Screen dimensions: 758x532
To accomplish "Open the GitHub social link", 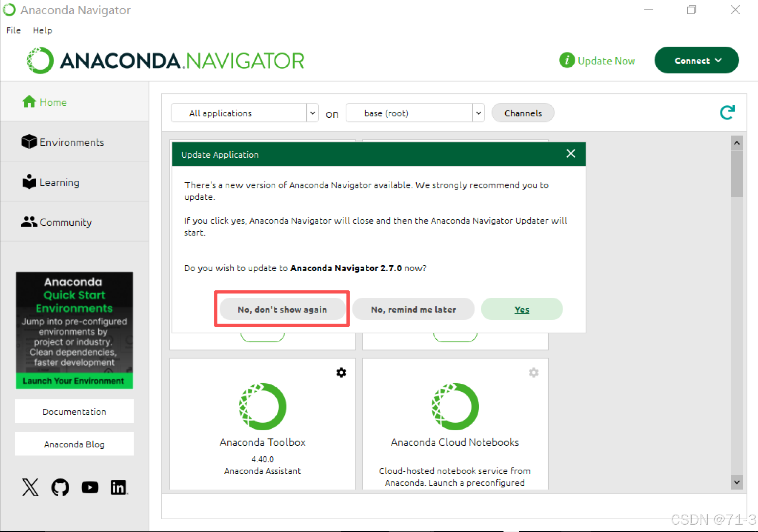I will [x=60, y=487].
